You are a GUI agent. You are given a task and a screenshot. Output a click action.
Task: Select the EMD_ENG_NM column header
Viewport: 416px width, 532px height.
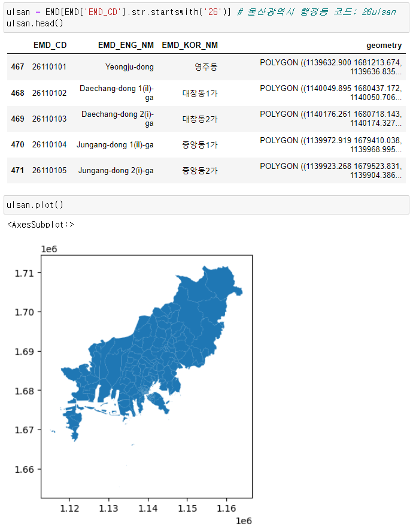pos(126,45)
